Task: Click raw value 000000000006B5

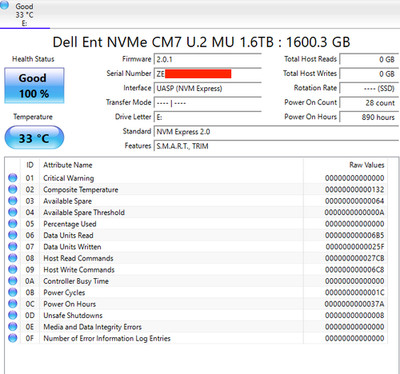Action: (355, 235)
